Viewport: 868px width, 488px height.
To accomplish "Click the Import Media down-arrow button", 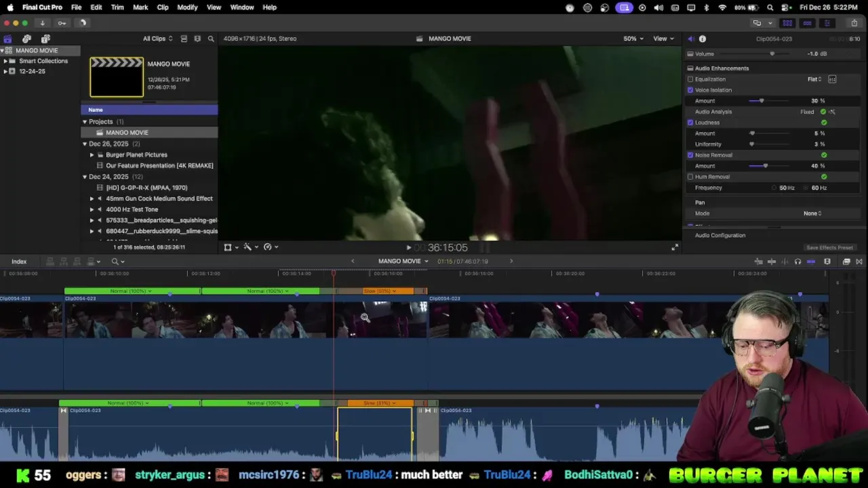I will 42,22.
